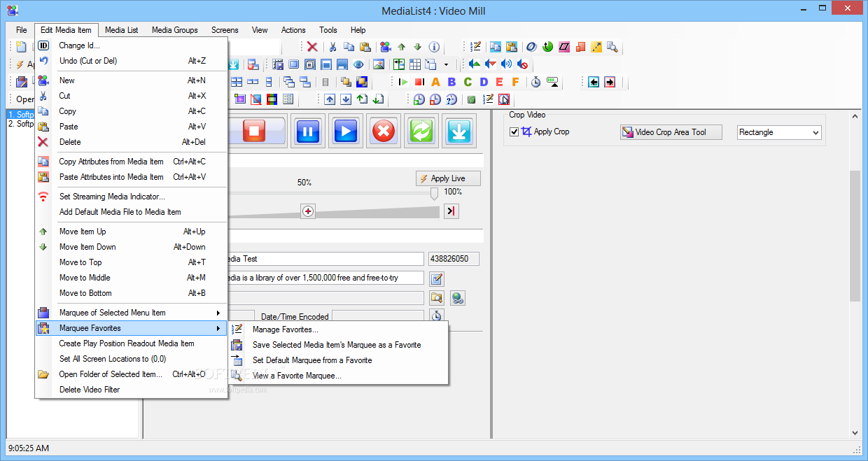Click the 438826050 id field
Image resolution: width=868 pixels, height=461 pixels.
click(x=454, y=259)
